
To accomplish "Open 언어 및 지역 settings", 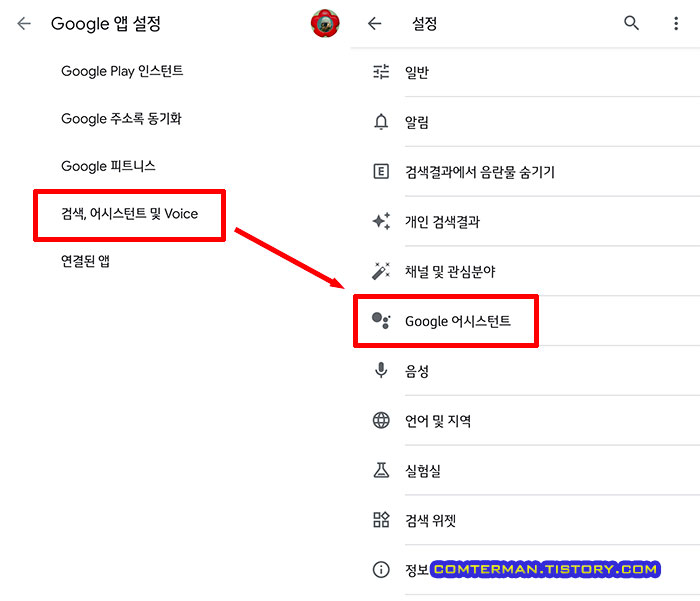I will pos(525,420).
